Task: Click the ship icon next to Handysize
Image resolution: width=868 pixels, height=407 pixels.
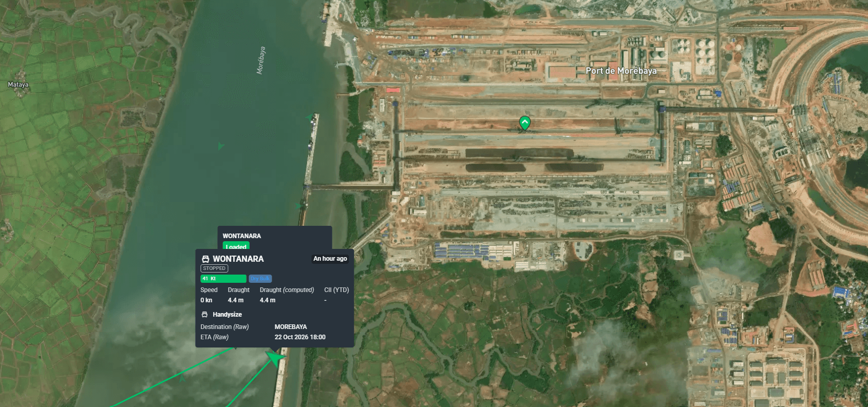Action: (x=204, y=315)
